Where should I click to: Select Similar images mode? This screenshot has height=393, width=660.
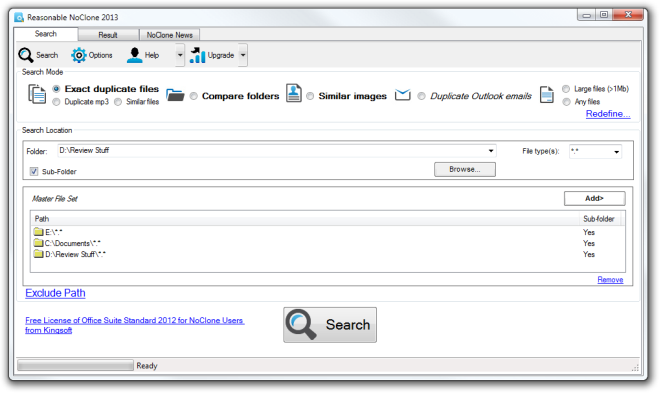click(x=310, y=96)
